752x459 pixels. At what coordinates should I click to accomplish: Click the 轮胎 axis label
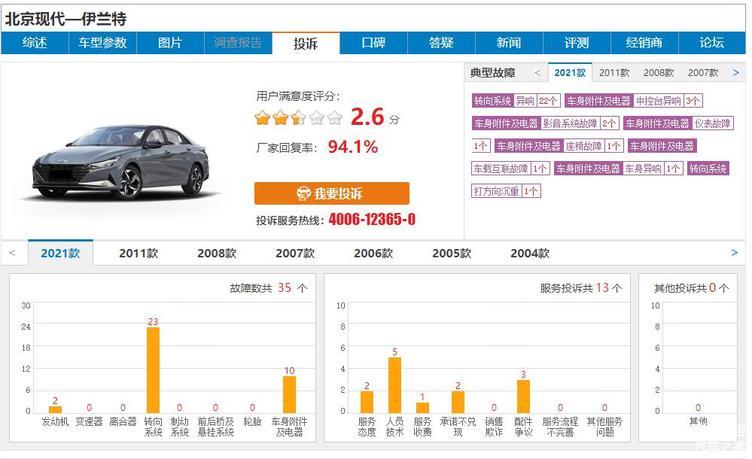point(252,422)
